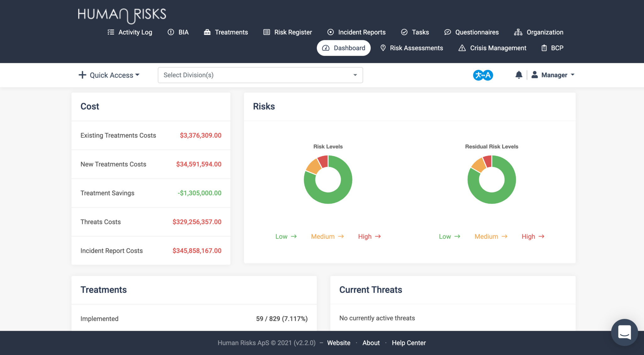Open the chat support bubble
644x355 pixels.
tap(624, 332)
